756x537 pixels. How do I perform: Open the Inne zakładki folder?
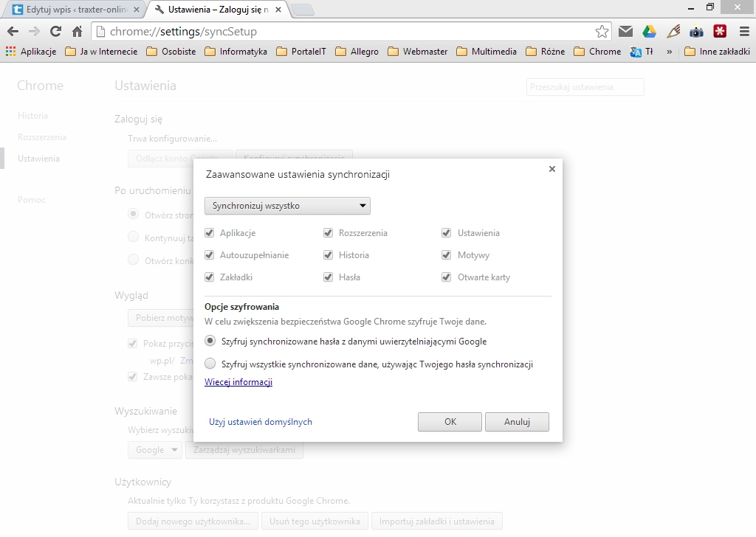pyautogui.click(x=718, y=52)
